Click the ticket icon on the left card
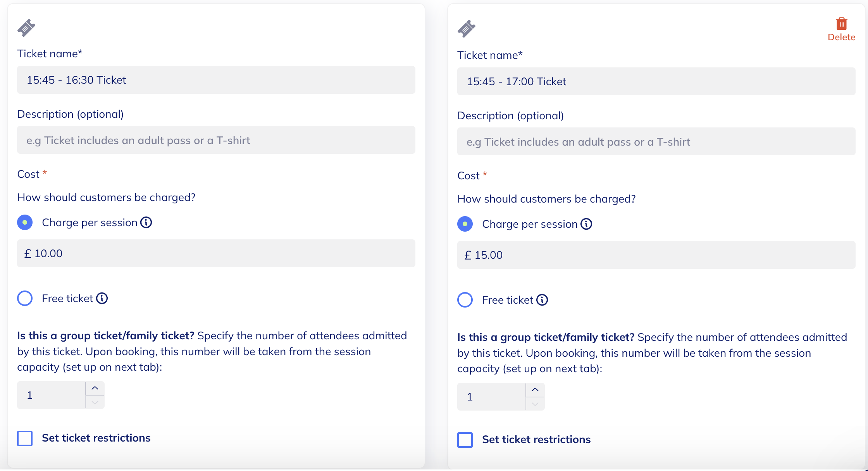Viewport: 868px width, 471px height. click(26, 28)
